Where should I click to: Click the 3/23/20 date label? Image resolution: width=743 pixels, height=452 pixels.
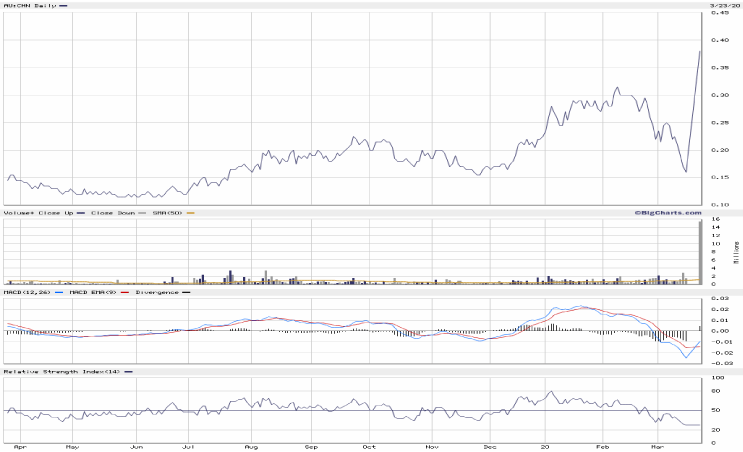719,6
